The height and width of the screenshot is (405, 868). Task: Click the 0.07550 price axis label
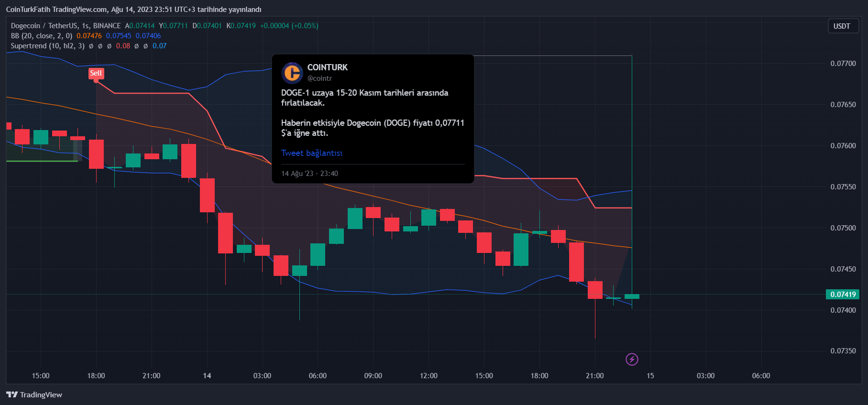click(x=843, y=187)
